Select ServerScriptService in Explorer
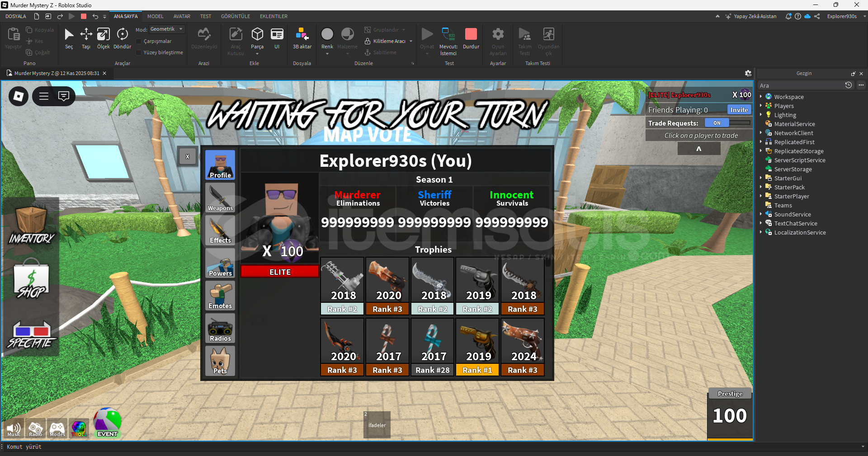Viewport: 868px width, 456px height. [x=800, y=160]
